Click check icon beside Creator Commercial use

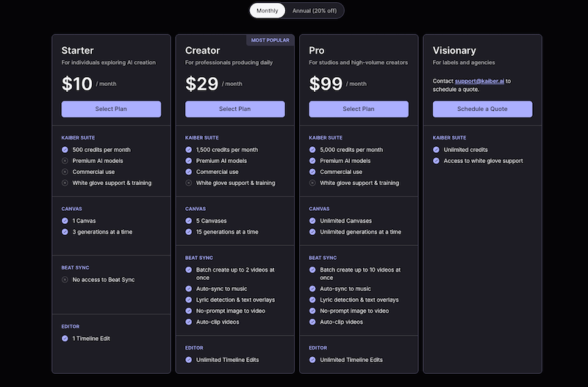pyautogui.click(x=189, y=172)
